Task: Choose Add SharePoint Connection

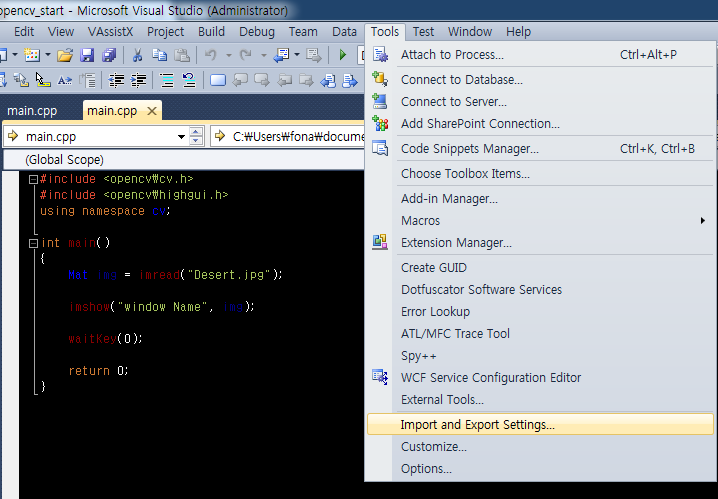Action: (540, 124)
